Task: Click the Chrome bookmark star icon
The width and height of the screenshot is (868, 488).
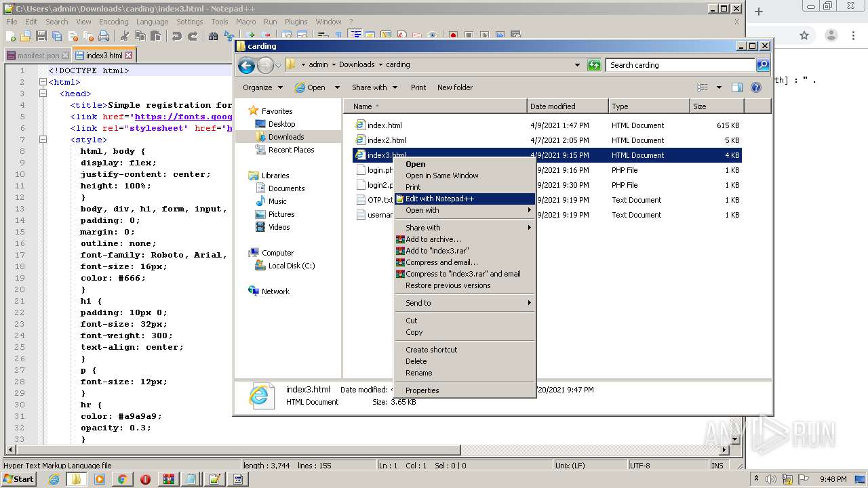Action: coord(804,36)
